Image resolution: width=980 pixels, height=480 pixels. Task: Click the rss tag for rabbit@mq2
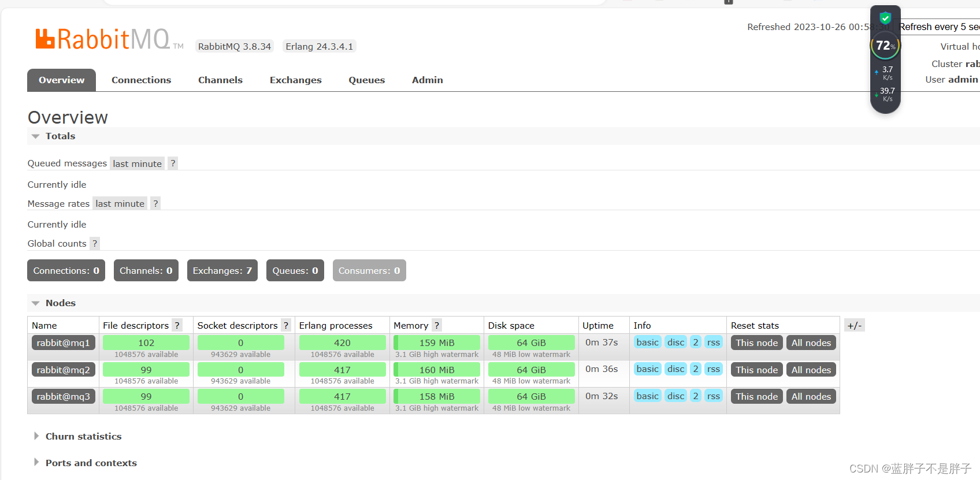point(714,369)
